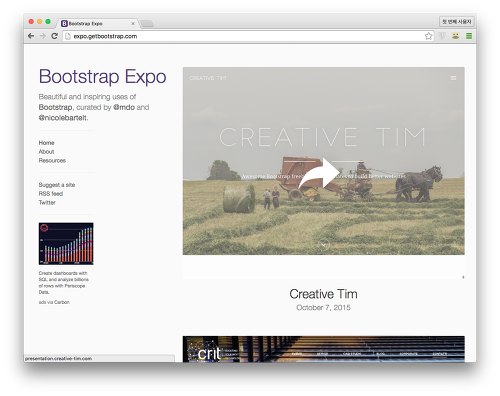Click the browser forward arrow

(x=43, y=36)
